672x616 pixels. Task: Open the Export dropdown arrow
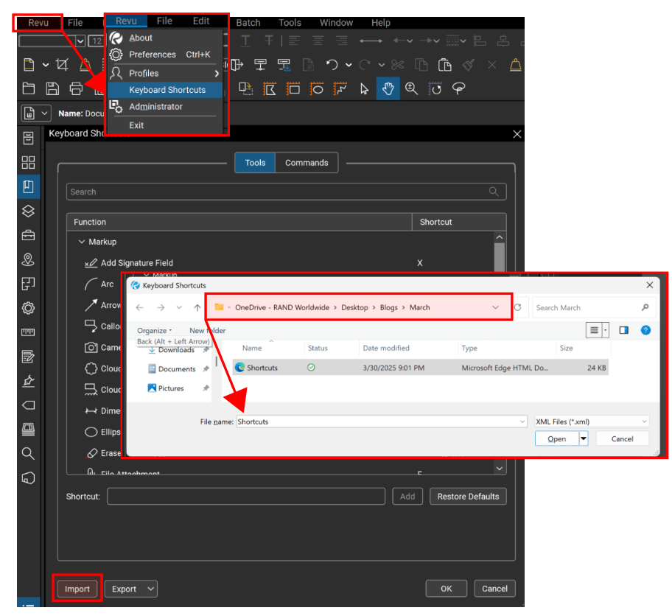[151, 589]
